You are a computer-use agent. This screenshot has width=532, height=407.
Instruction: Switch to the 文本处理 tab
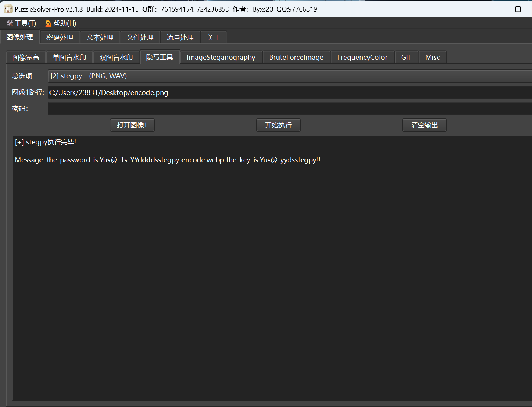(100, 38)
